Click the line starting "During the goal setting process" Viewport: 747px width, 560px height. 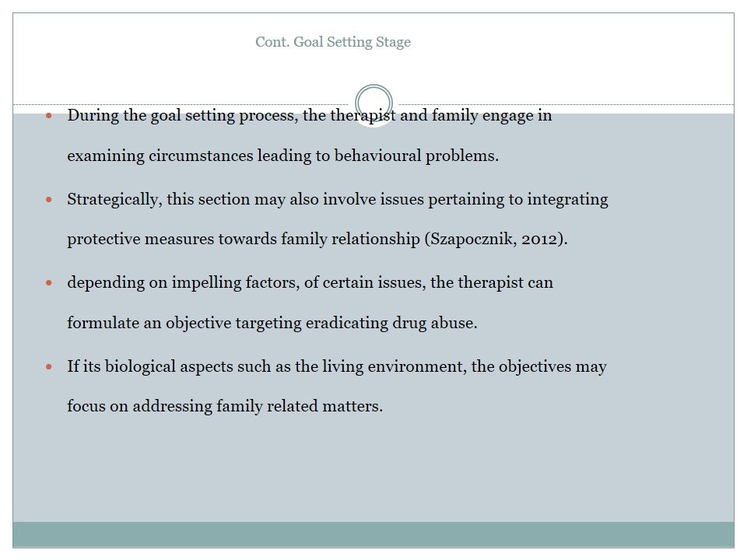tap(309, 115)
